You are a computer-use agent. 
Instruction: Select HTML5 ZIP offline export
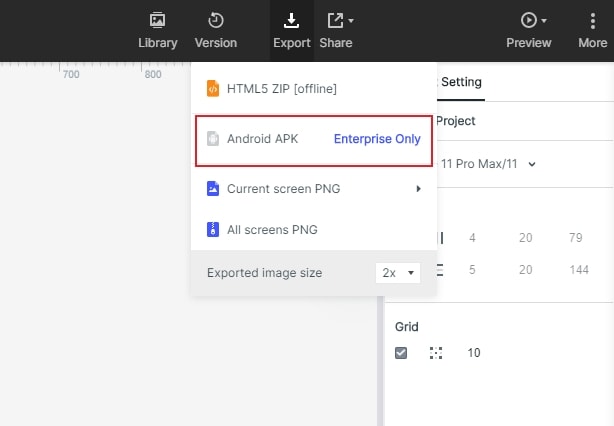point(281,89)
